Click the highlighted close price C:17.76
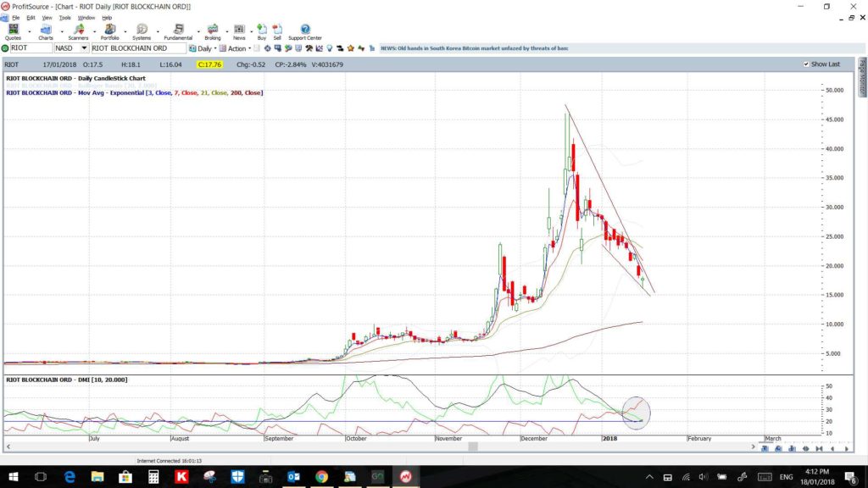This screenshot has height=488, width=868. tap(210, 64)
